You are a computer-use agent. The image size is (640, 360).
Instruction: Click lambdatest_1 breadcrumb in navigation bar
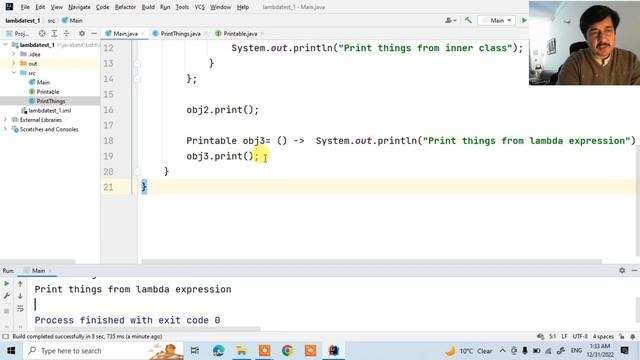pyautogui.click(x=22, y=20)
